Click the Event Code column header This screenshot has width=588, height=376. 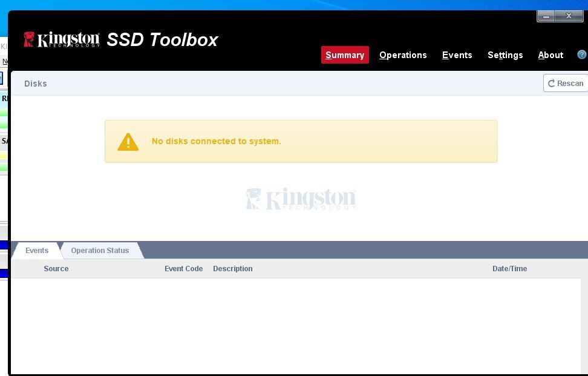184,269
